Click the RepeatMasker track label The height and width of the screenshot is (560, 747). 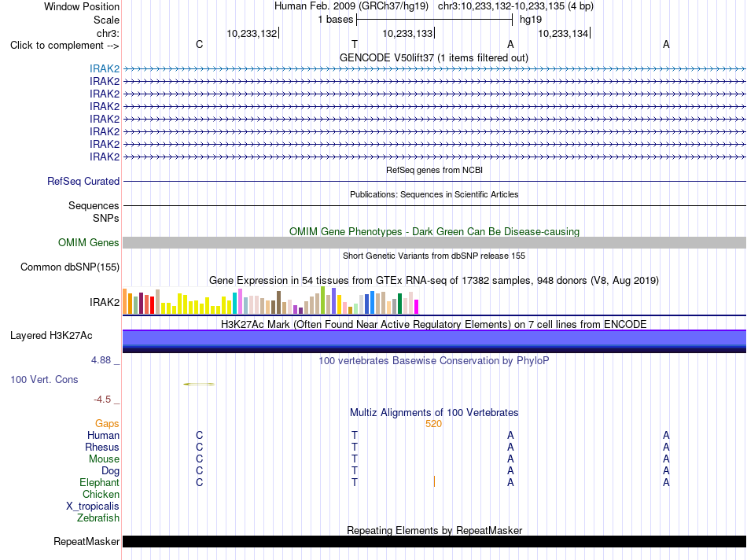pyautogui.click(x=86, y=541)
